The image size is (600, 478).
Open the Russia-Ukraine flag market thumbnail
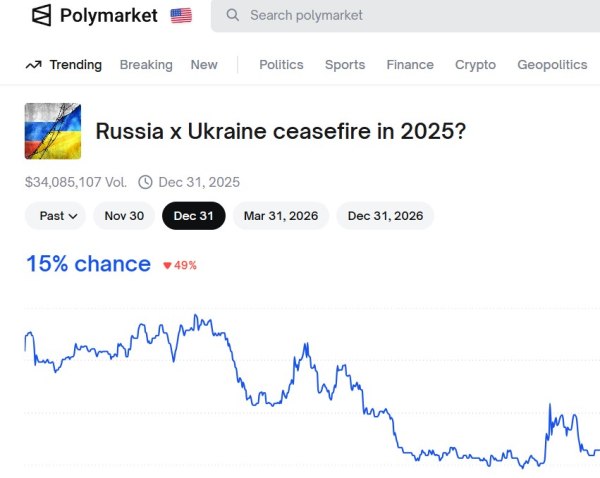53,131
